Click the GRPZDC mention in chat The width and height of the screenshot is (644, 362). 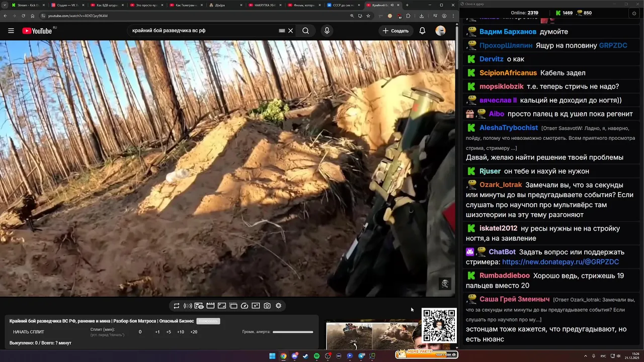point(613,45)
